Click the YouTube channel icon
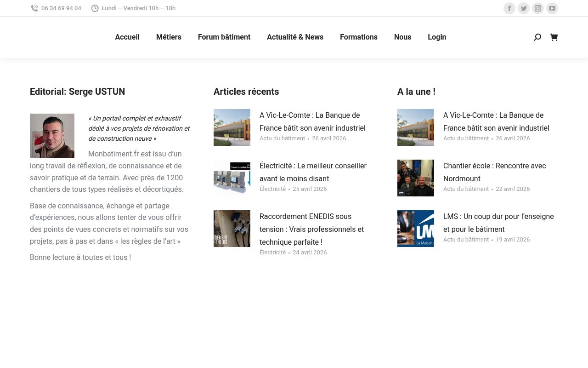 pyautogui.click(x=552, y=8)
